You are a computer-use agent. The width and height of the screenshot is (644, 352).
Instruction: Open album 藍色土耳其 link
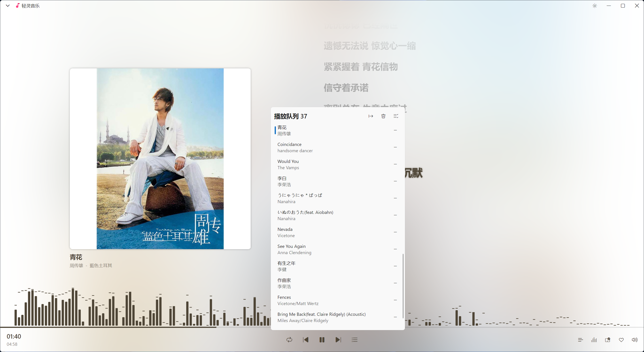tap(101, 266)
